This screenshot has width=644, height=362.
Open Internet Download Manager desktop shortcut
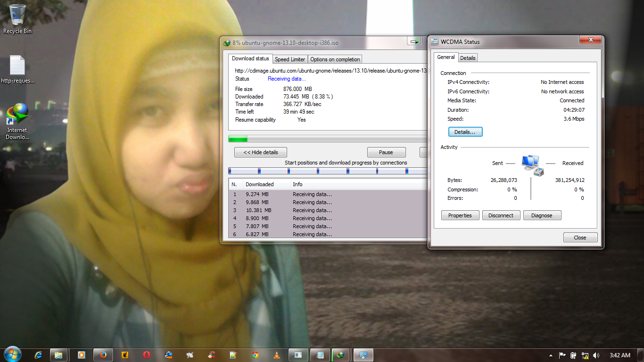pos(17,122)
